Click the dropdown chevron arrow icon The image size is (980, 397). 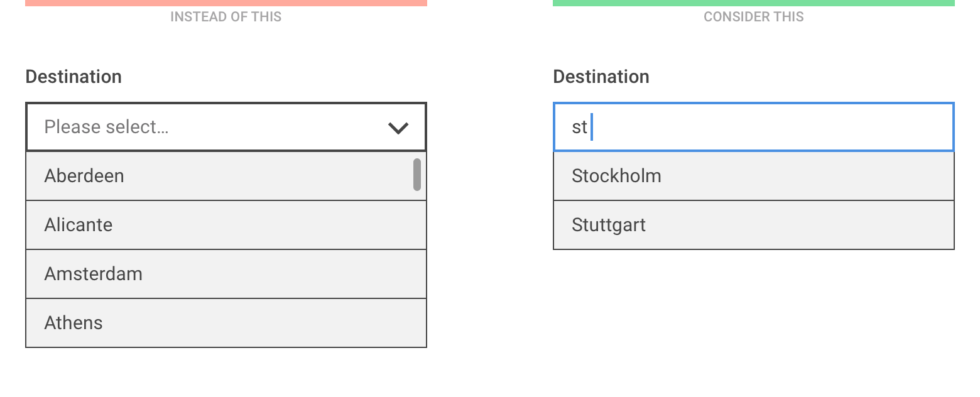pyautogui.click(x=398, y=128)
